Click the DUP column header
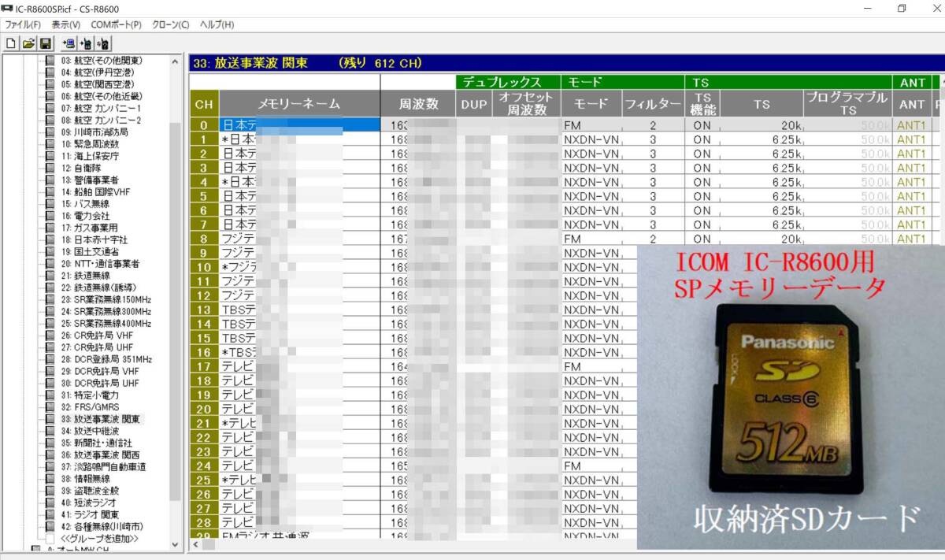945x560 pixels. [x=474, y=103]
